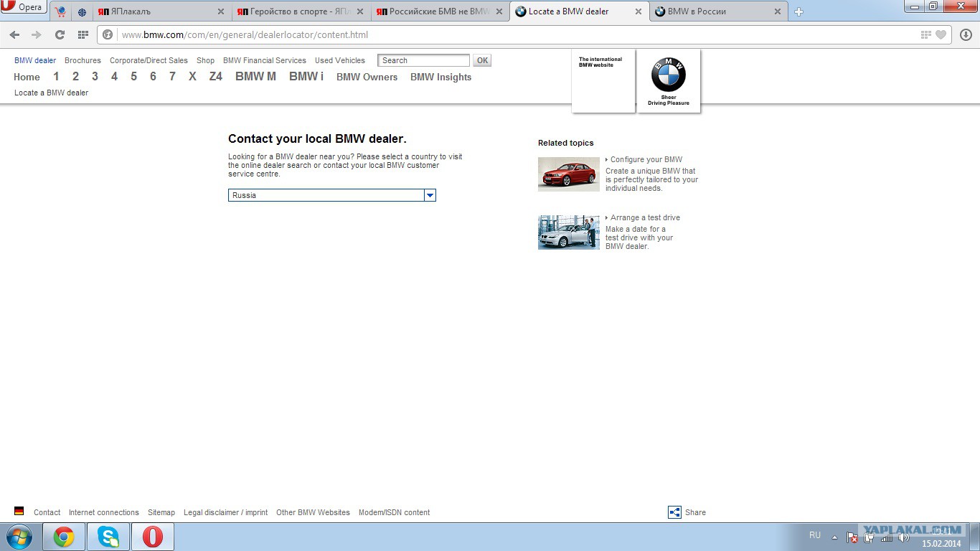
Task: Open Internet connections footer link
Action: (104, 512)
